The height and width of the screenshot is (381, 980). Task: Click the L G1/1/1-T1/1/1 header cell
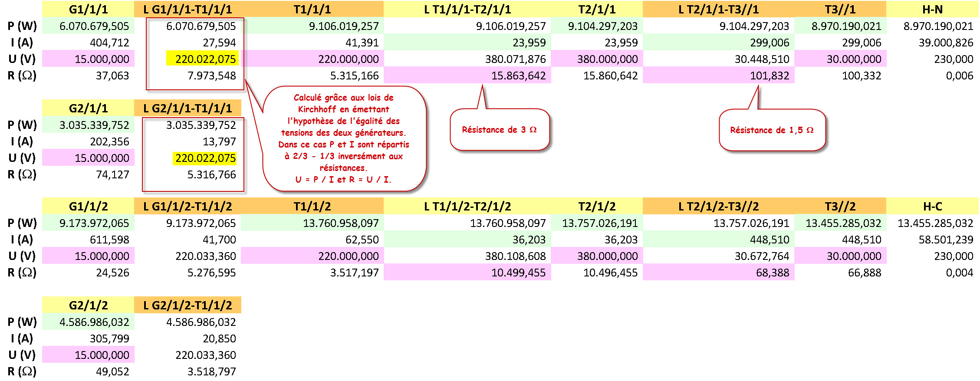(x=187, y=9)
